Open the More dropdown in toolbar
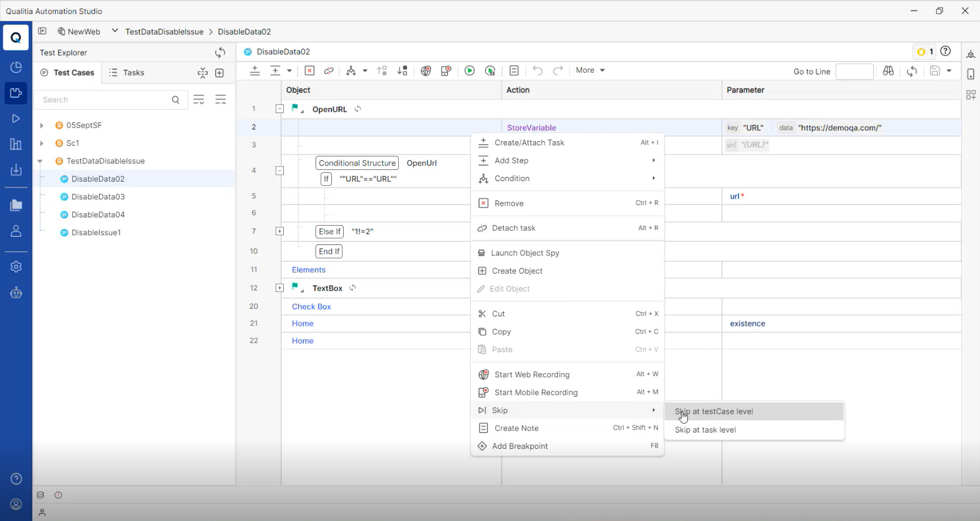The width and height of the screenshot is (980, 521). (x=590, y=70)
